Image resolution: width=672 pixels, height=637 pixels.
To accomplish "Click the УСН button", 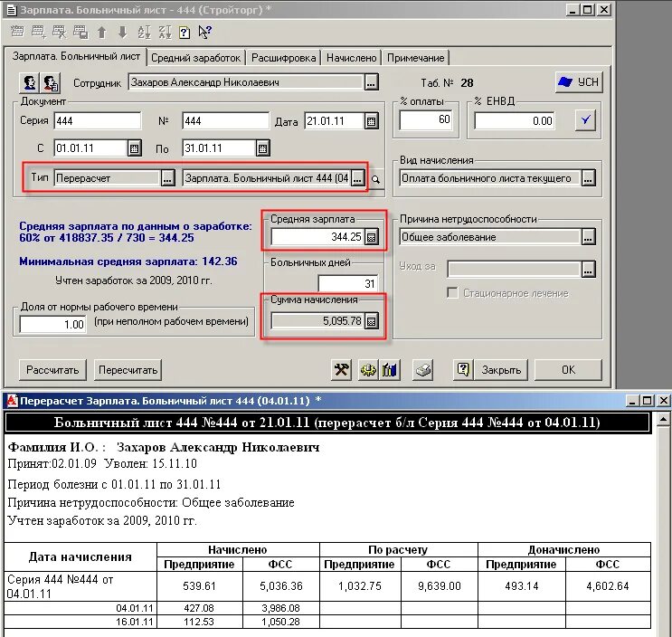I will click(580, 82).
